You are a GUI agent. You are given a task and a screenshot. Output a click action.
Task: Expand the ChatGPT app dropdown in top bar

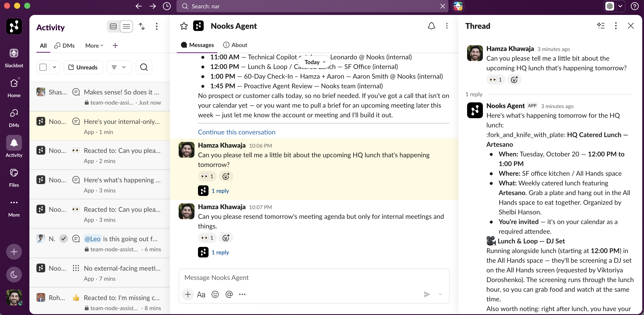620,6
